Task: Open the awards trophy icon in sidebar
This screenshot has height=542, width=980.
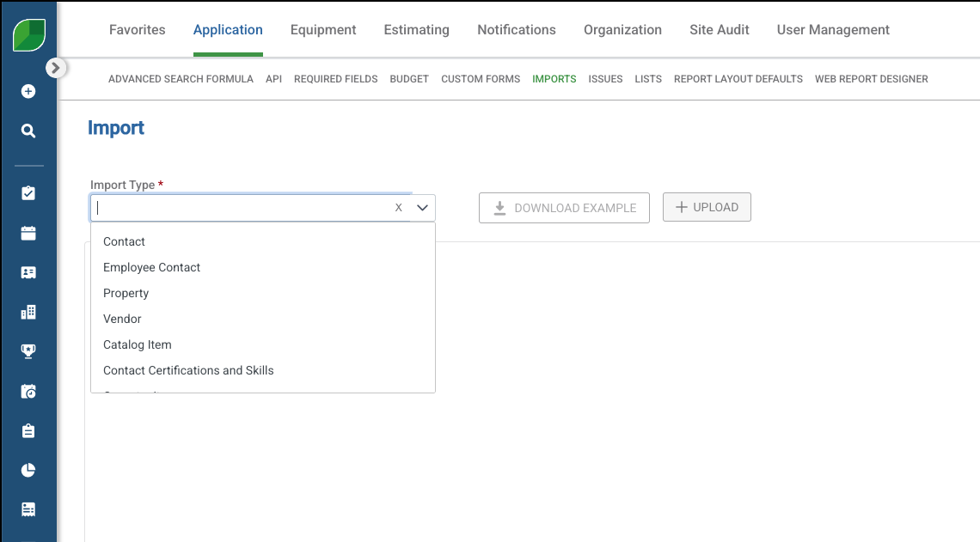Action: pyautogui.click(x=28, y=351)
